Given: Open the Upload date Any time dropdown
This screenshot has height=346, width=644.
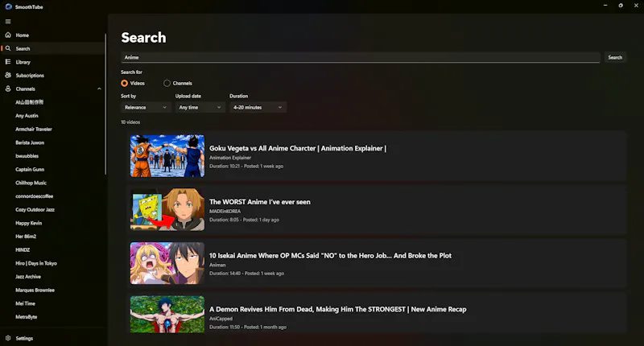Looking at the screenshot, I should click(200, 108).
